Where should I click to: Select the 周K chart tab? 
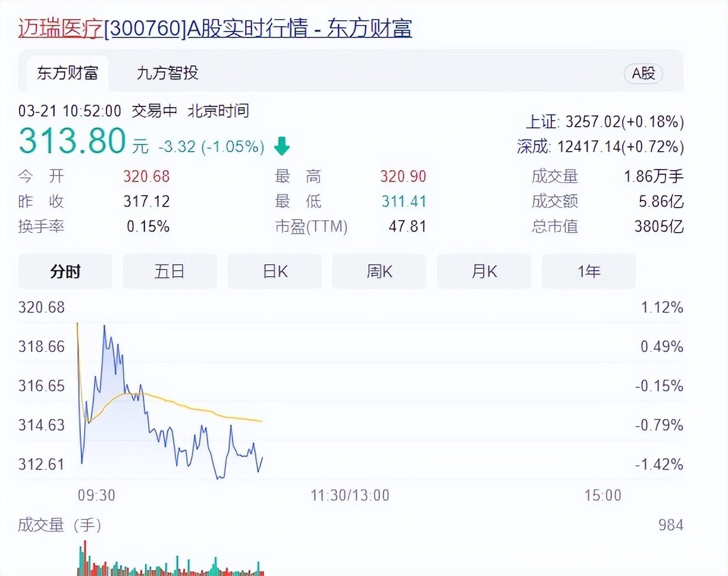pyautogui.click(x=379, y=271)
